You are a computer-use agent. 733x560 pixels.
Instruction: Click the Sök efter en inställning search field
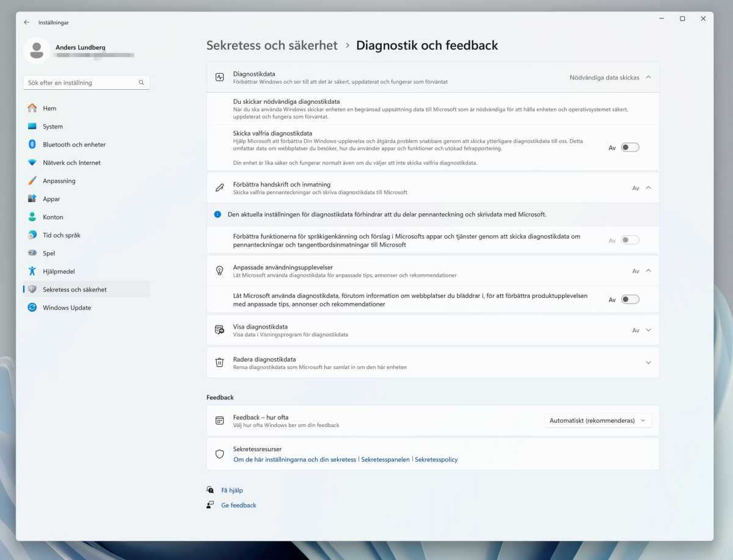point(86,82)
